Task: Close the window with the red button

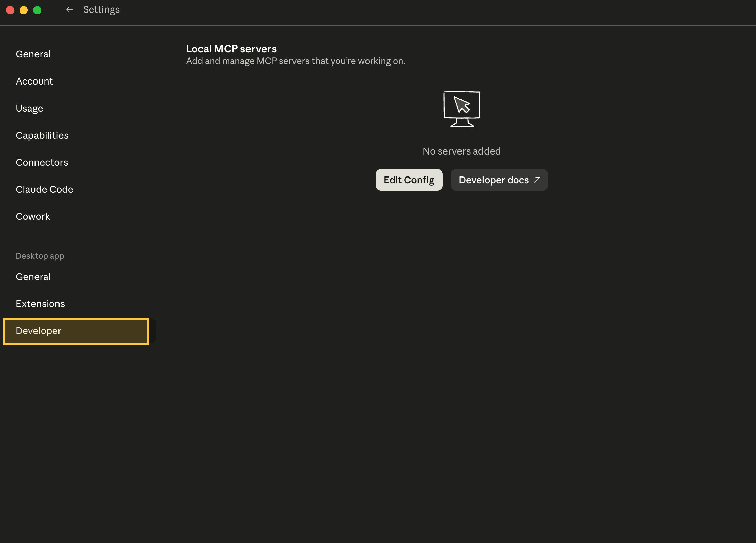Action: 10,10
